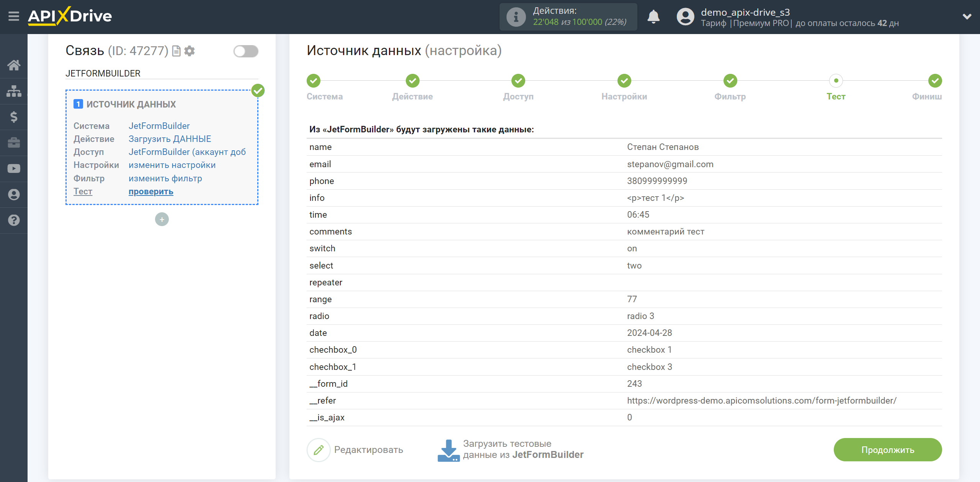This screenshot has width=980, height=482.
Task: Open user profile icon in sidebar
Action: 14,194
